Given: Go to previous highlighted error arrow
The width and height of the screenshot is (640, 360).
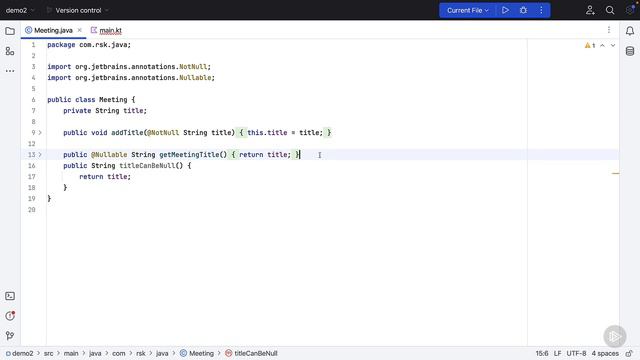Looking at the screenshot, I should click(x=602, y=45).
